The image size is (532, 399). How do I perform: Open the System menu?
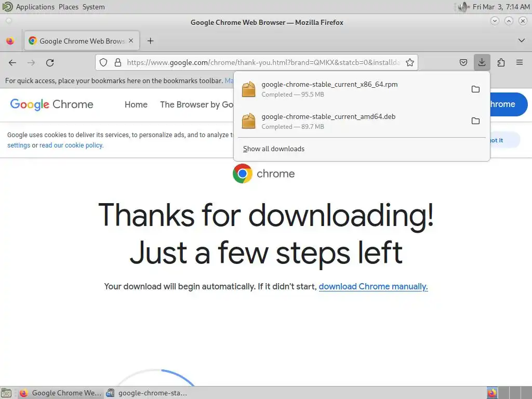point(94,7)
